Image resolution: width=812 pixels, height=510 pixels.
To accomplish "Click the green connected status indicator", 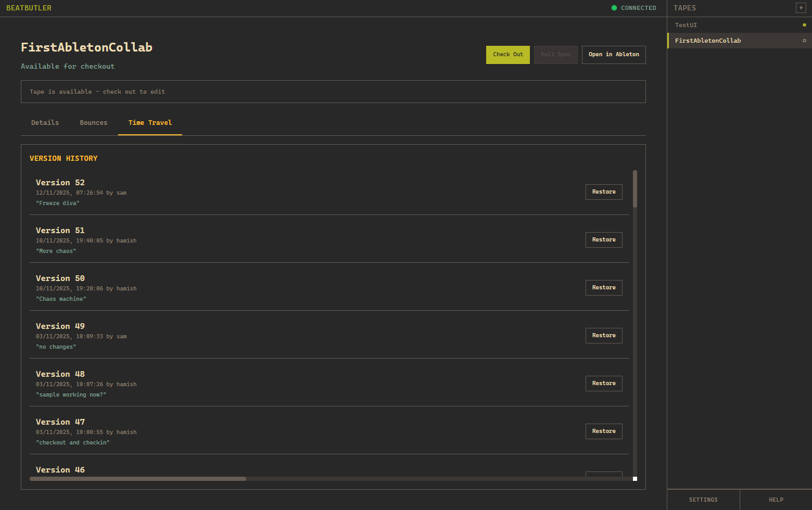I will [614, 8].
